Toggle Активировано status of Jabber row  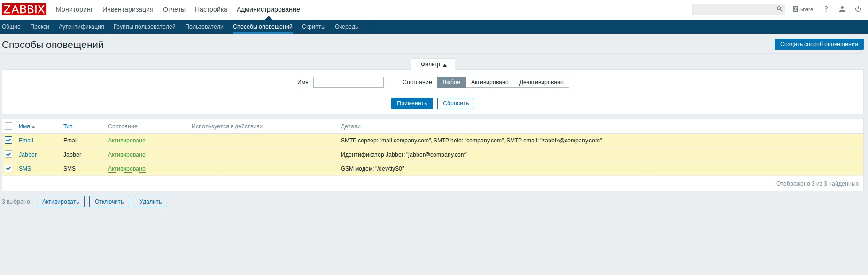click(127, 155)
